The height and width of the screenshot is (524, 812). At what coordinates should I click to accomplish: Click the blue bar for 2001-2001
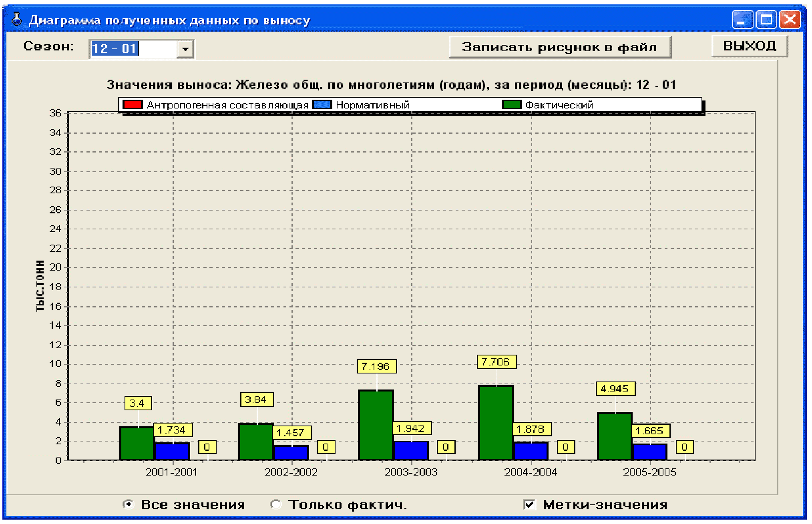pos(172,451)
